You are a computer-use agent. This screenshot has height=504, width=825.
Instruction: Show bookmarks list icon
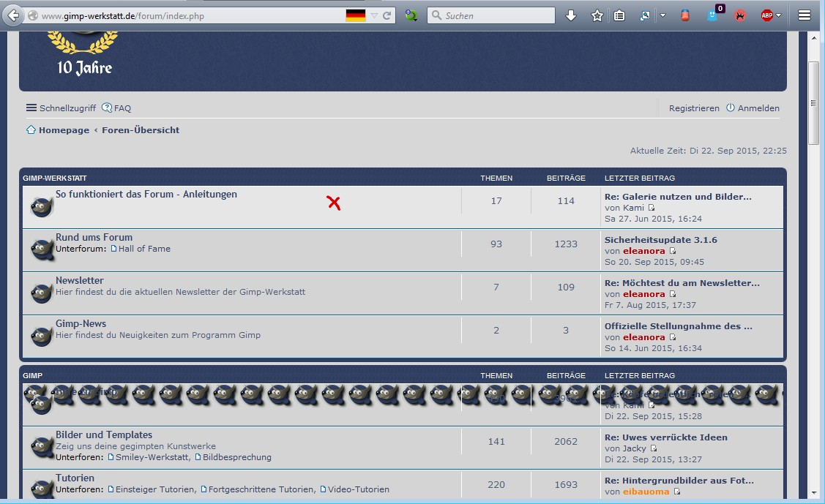[x=619, y=16]
